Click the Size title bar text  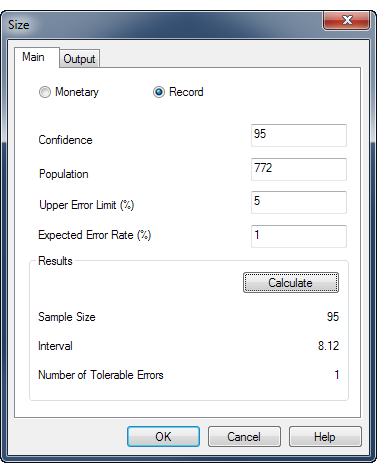coord(19,25)
